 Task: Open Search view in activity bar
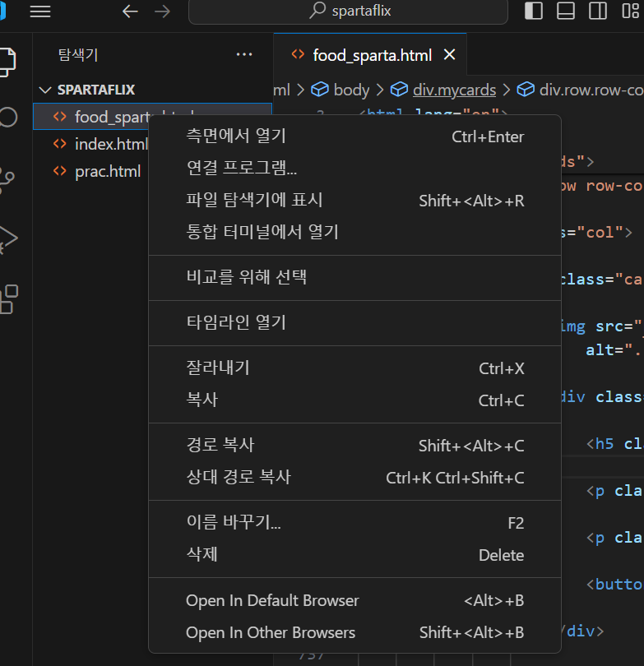coord(8,117)
